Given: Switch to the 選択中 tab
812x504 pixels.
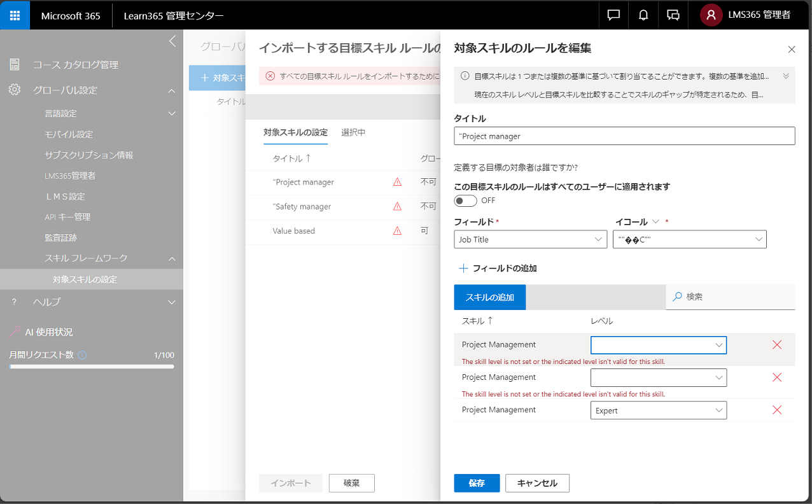Looking at the screenshot, I should tap(353, 132).
